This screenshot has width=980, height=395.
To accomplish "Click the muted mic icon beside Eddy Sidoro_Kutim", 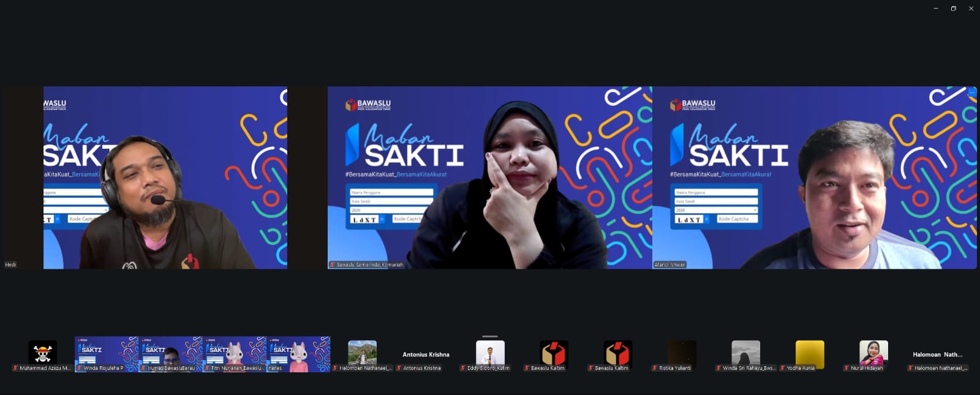I will pyautogui.click(x=463, y=368).
